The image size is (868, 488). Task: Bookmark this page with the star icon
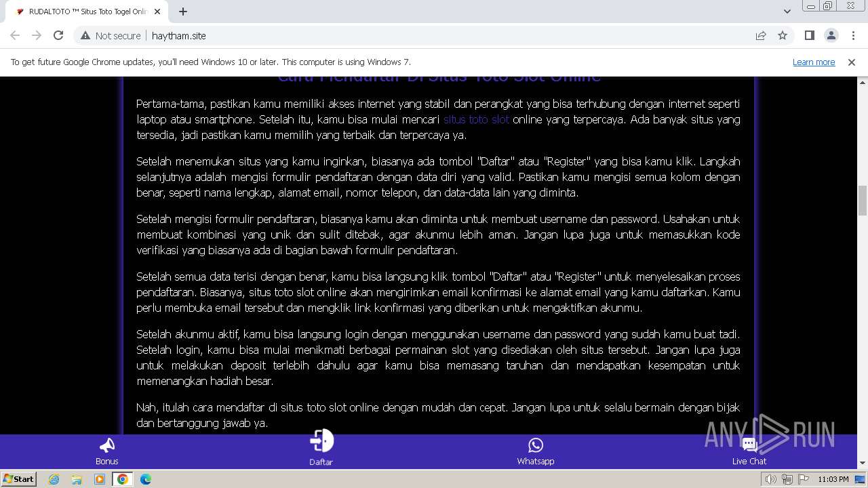[783, 35]
